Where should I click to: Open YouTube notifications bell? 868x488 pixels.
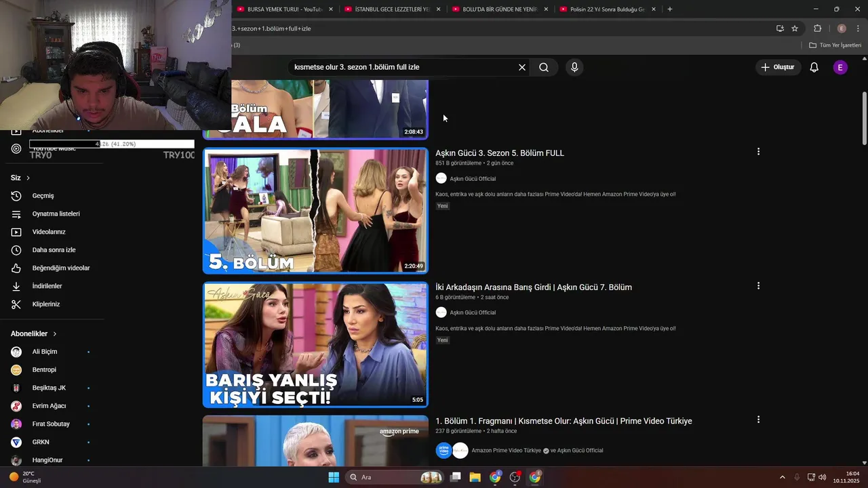click(x=814, y=67)
